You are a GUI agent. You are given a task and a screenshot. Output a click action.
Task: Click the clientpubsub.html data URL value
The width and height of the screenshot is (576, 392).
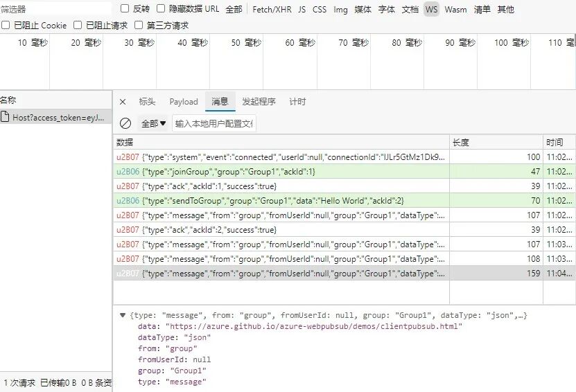point(314,326)
